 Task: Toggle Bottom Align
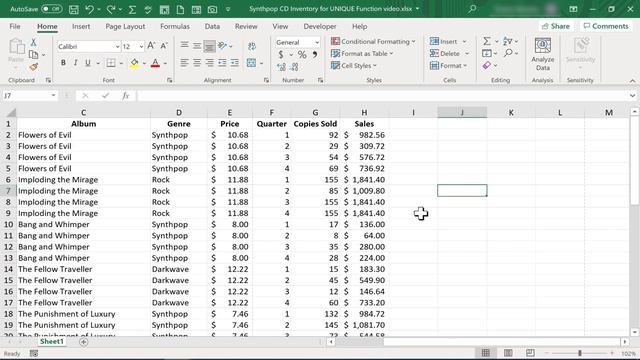tap(209, 46)
